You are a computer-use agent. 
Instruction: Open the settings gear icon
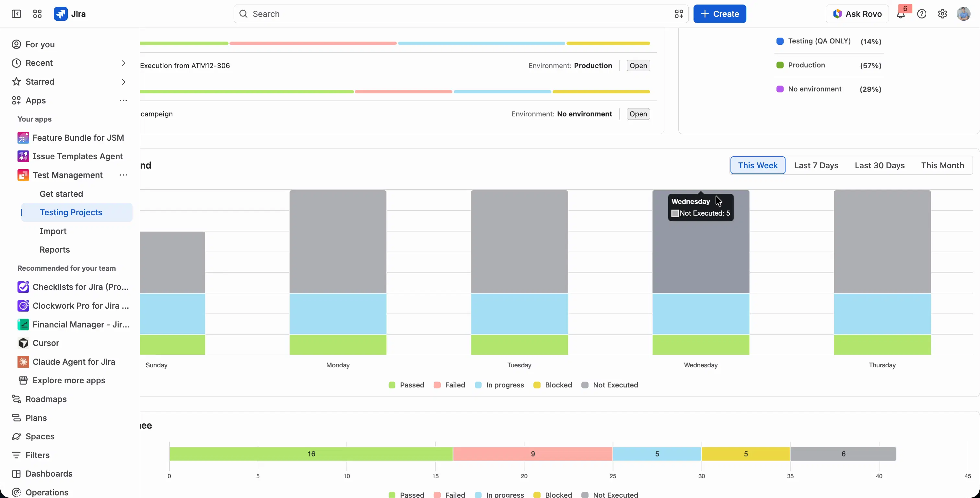click(942, 14)
